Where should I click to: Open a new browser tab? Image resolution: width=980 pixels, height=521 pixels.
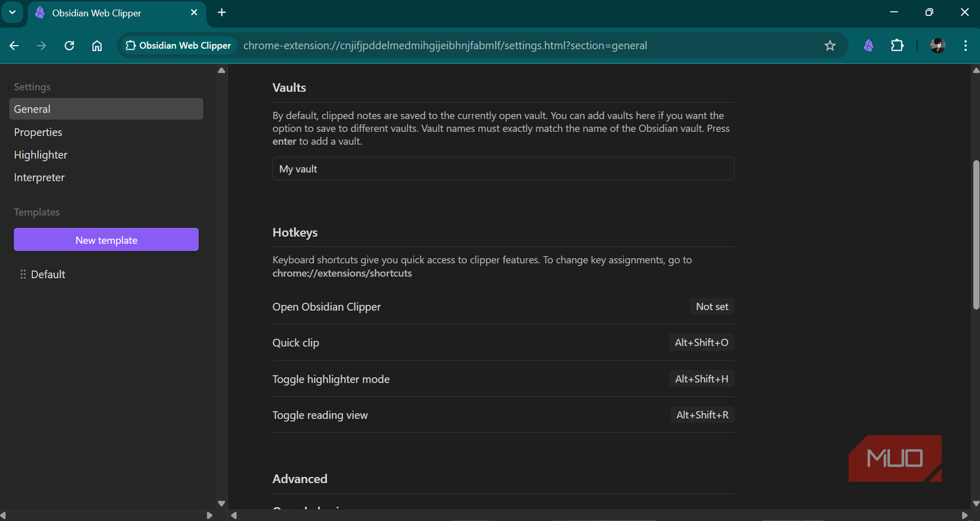[x=222, y=12]
